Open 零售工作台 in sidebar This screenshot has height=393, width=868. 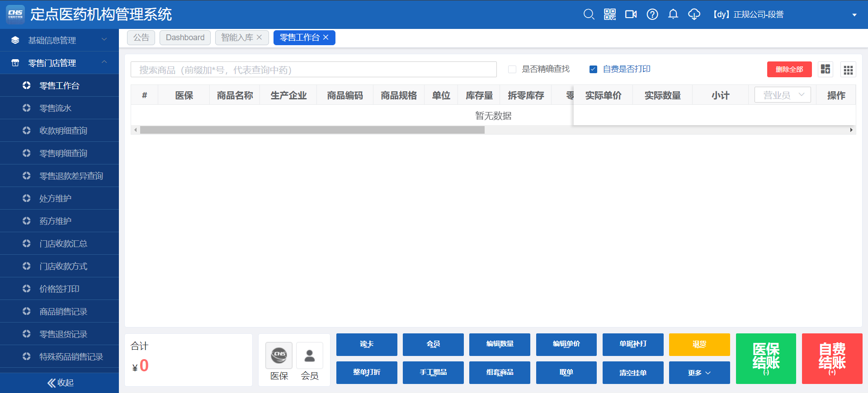tap(59, 85)
